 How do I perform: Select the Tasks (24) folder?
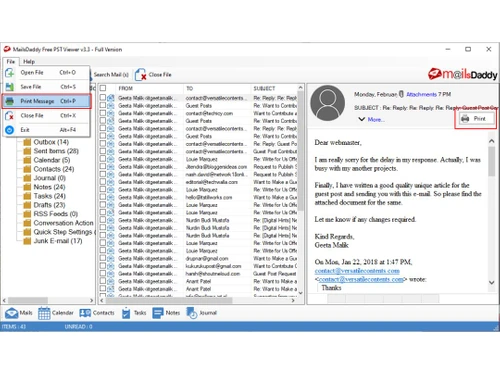[x=49, y=196]
